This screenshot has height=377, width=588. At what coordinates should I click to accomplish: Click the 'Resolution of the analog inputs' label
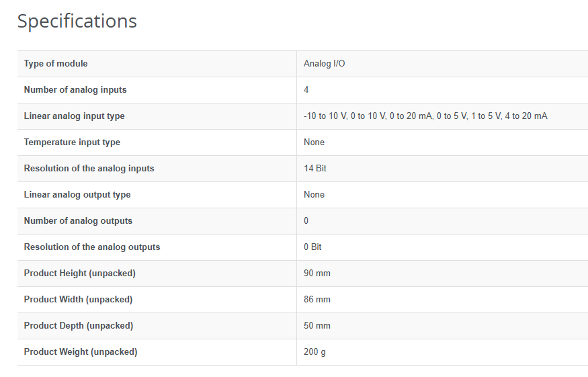(89, 169)
